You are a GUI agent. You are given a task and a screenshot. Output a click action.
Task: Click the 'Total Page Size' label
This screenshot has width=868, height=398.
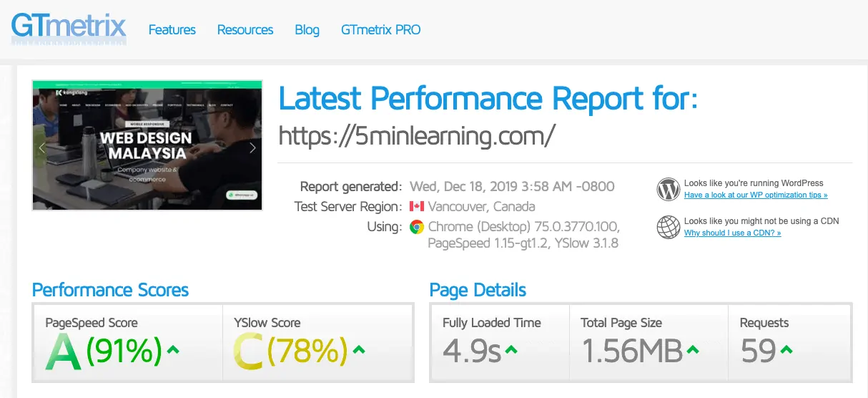621,323
